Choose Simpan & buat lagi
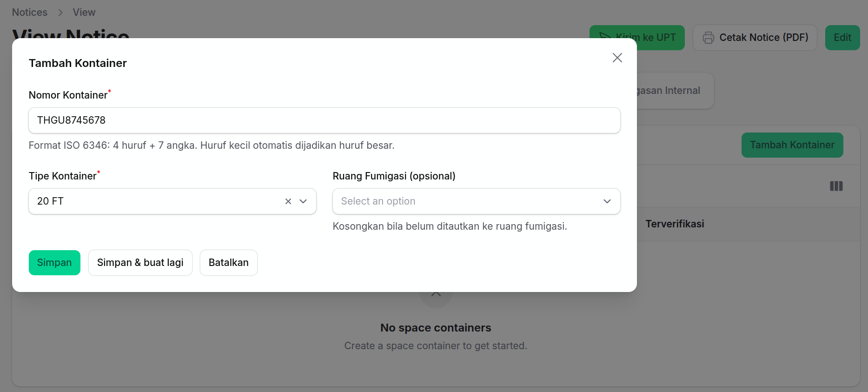The image size is (868, 392). coord(140,263)
